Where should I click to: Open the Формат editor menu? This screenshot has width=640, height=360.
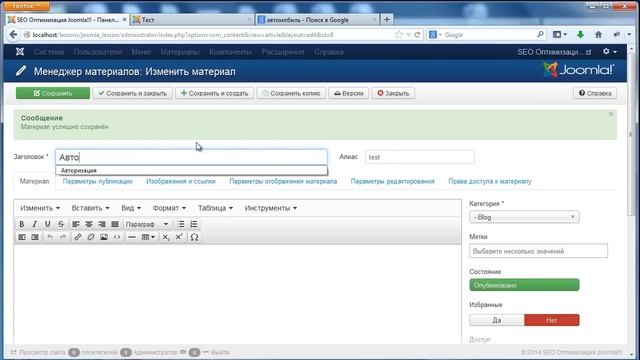click(169, 208)
